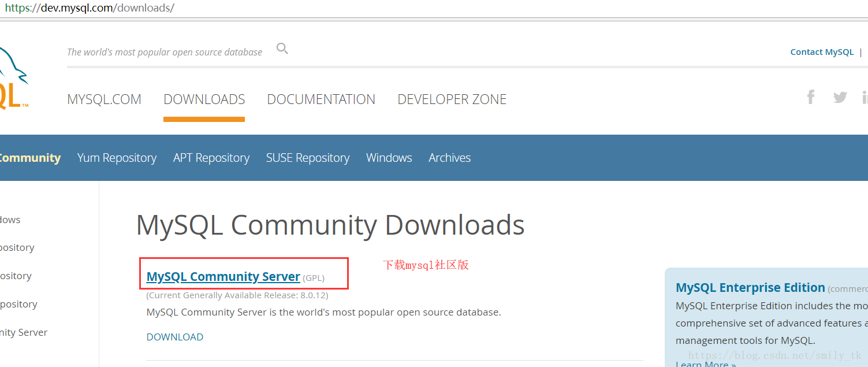
Task: Click the MySQL dolphin logo
Action: pos(13,78)
